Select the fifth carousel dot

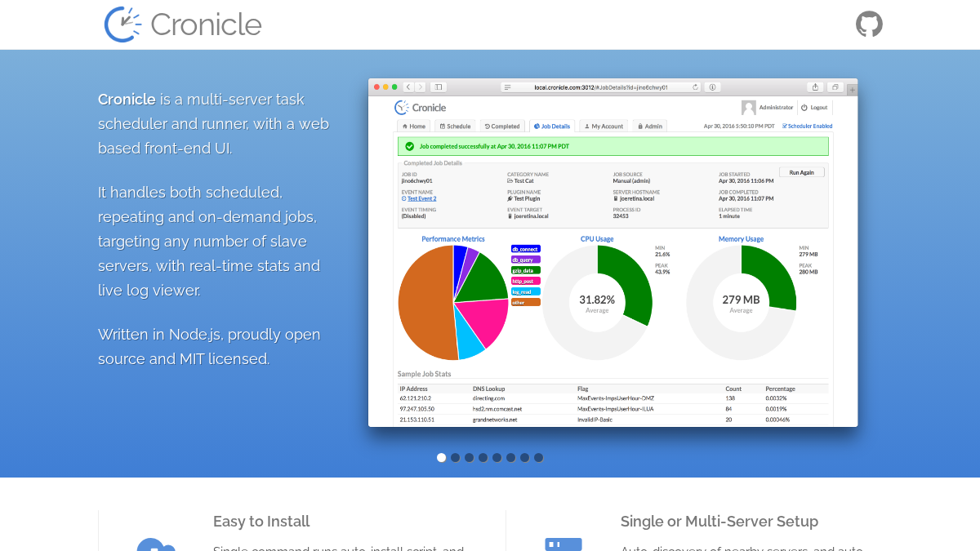(497, 457)
